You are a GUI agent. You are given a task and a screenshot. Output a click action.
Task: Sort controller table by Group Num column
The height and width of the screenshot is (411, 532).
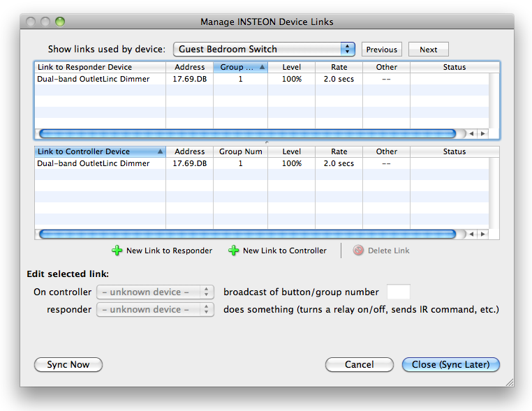(241, 151)
